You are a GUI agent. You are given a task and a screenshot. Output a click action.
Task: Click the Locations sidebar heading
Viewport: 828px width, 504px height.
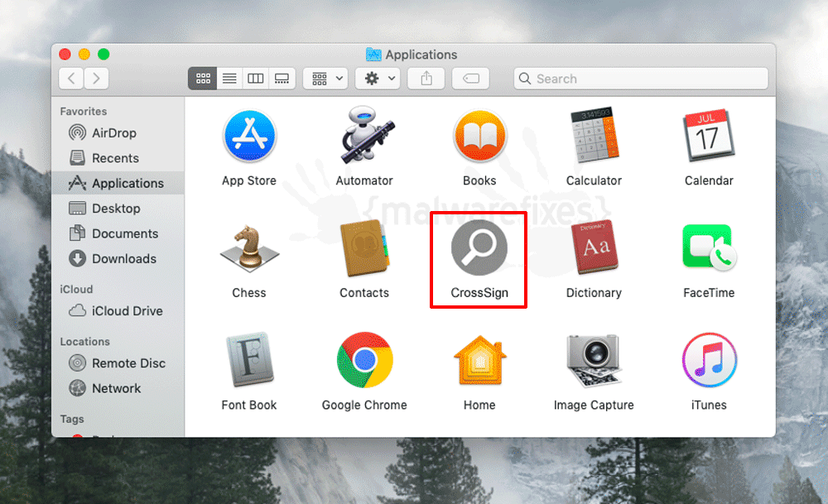[85, 342]
